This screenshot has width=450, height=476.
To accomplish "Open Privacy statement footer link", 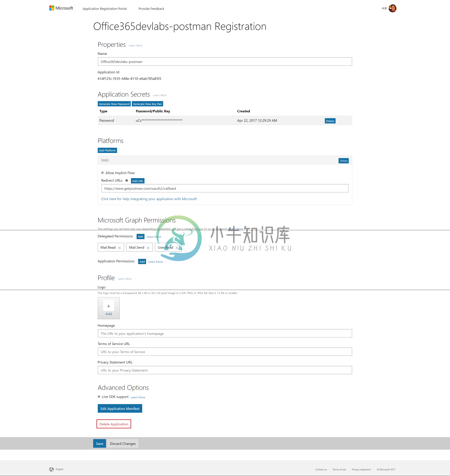I will tap(361, 469).
